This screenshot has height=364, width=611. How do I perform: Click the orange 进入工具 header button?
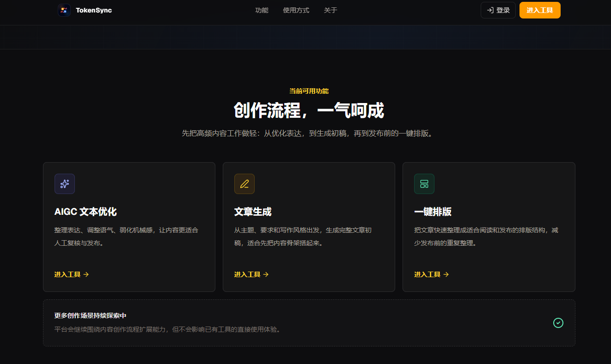(x=540, y=10)
